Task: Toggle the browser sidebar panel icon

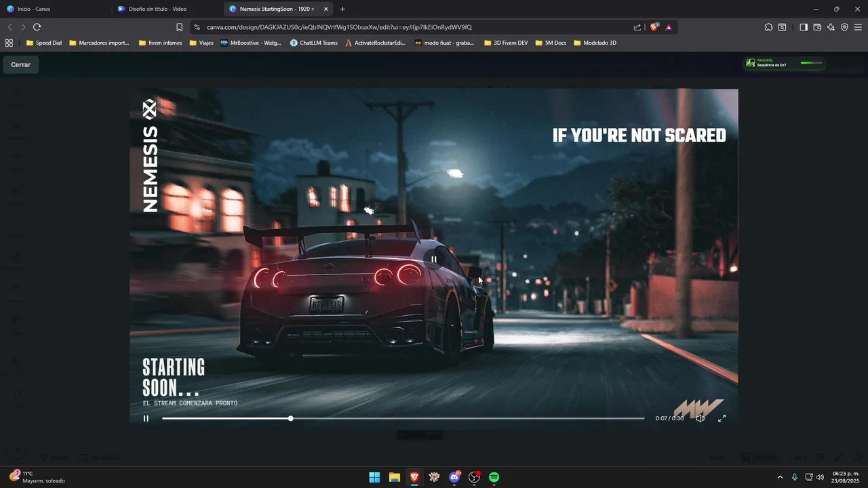Action: pyautogui.click(x=804, y=27)
